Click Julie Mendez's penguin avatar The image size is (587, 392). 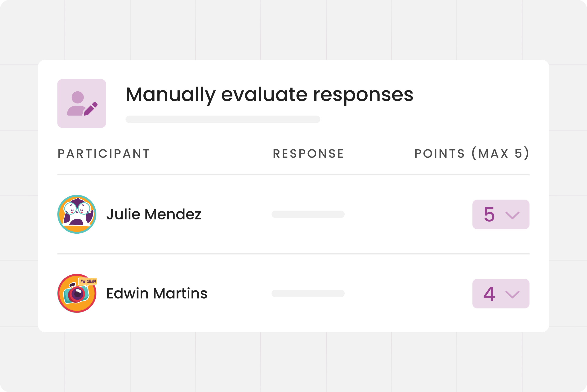click(77, 214)
